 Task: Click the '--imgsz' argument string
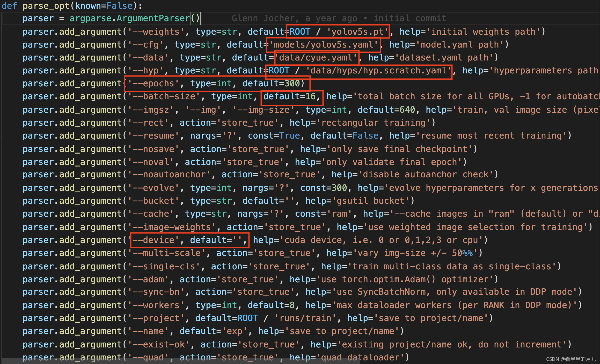click(x=151, y=110)
